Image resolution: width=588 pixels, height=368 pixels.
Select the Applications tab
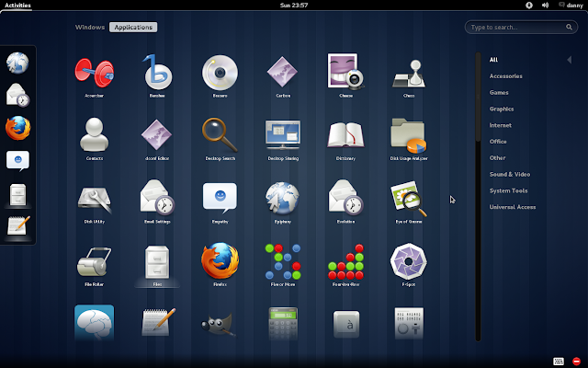(x=133, y=27)
